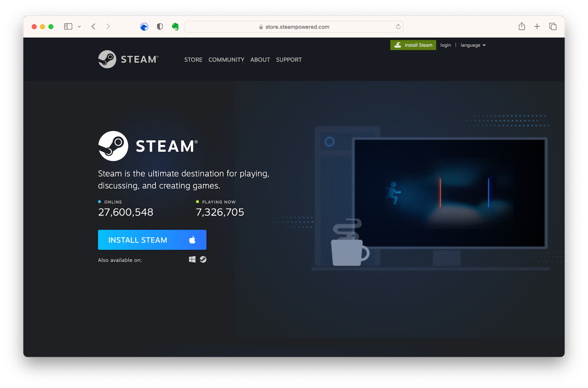Click the Windows platform icon
Image resolution: width=588 pixels, height=388 pixels.
(x=192, y=259)
